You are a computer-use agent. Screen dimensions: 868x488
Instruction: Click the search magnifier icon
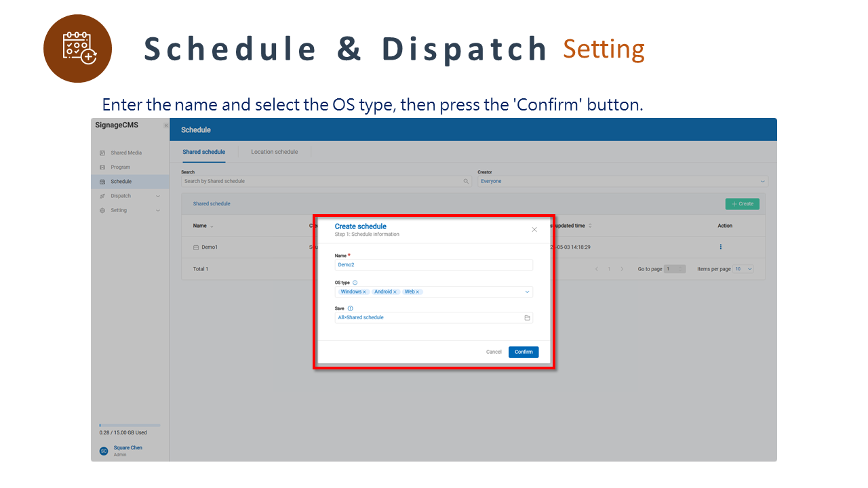(x=466, y=182)
